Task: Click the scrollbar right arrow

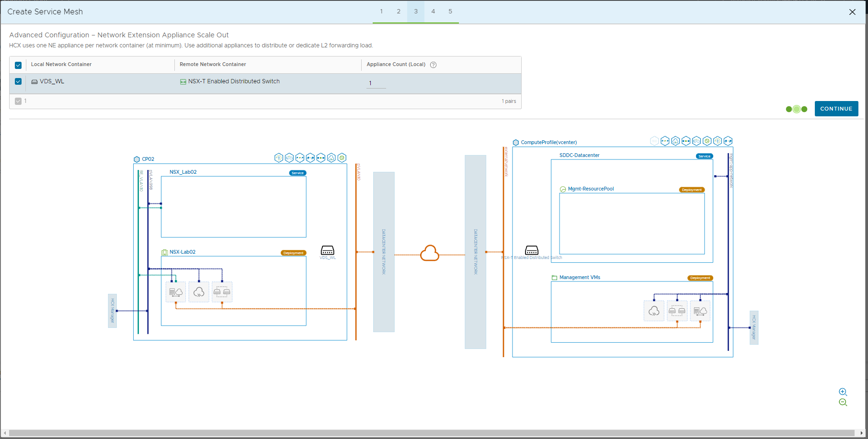Action: click(x=862, y=433)
